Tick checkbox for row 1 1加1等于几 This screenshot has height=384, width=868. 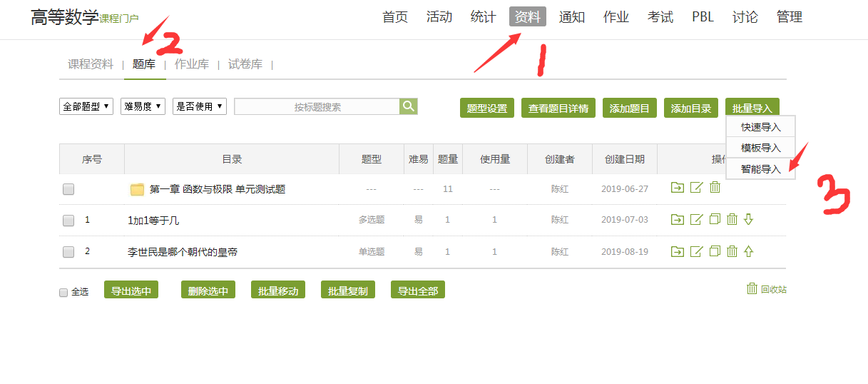point(68,221)
